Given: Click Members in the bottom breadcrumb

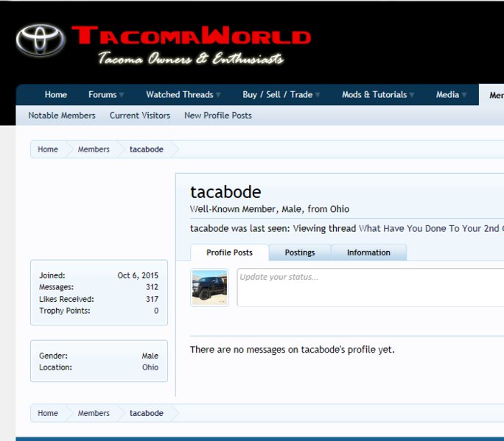Looking at the screenshot, I should point(94,413).
